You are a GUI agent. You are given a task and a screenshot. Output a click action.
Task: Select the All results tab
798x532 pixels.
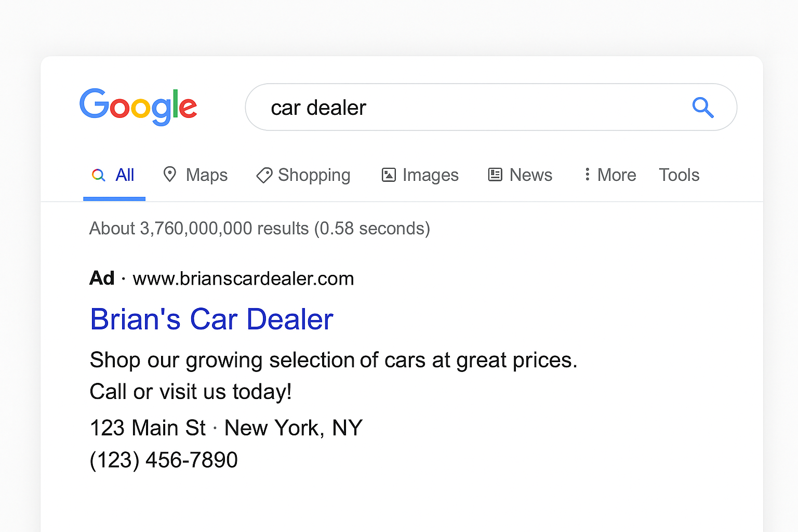[113, 175]
